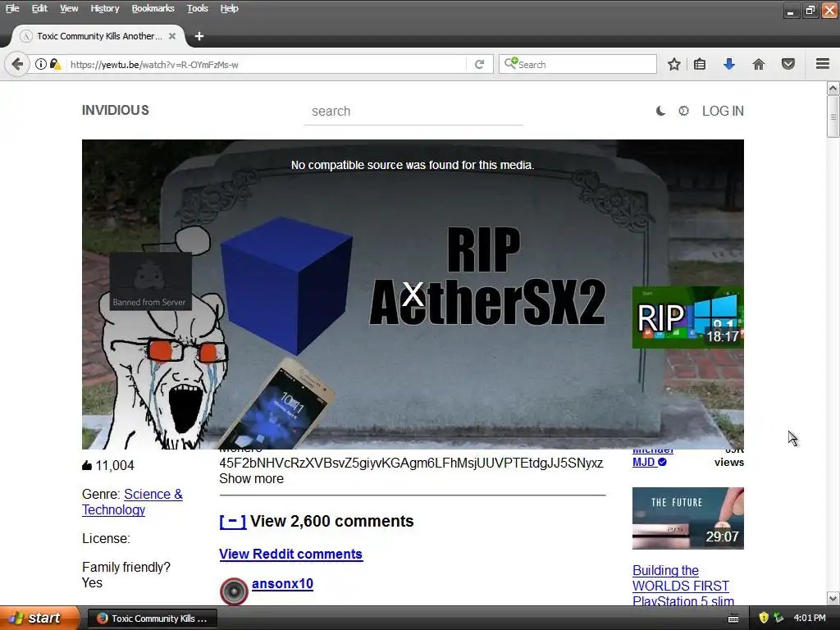Open site information 'i' icon in address bar
This screenshot has height=630, width=840.
point(41,64)
